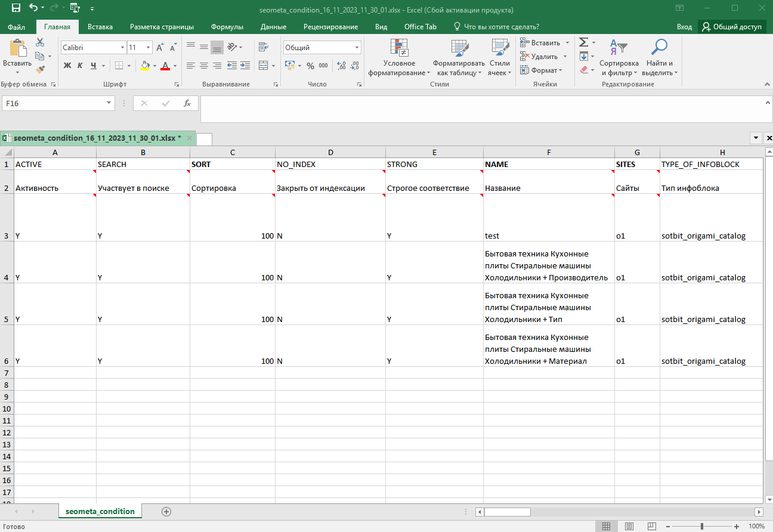Image resolution: width=773 pixels, height=532 pixels.
Task: Toggle bottom vertical alignment
Action: click(217, 47)
